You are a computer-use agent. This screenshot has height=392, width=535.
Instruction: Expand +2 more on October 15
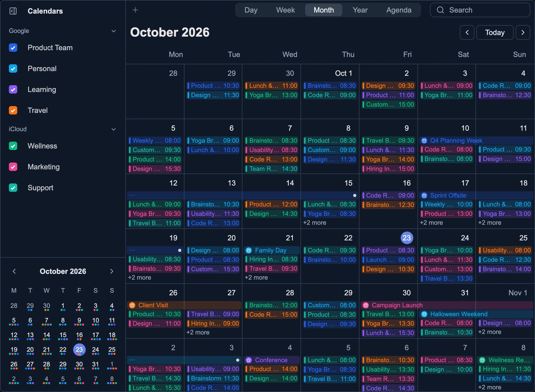click(x=315, y=223)
